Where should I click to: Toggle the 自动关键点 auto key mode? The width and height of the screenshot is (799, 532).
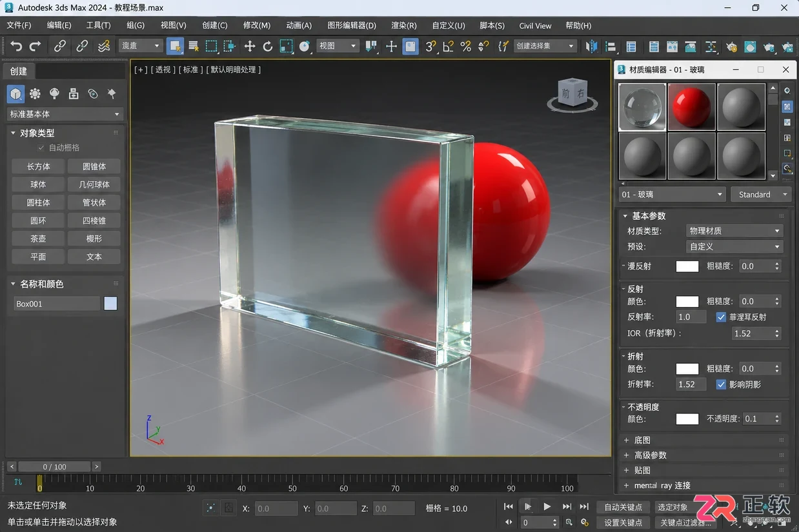click(623, 507)
